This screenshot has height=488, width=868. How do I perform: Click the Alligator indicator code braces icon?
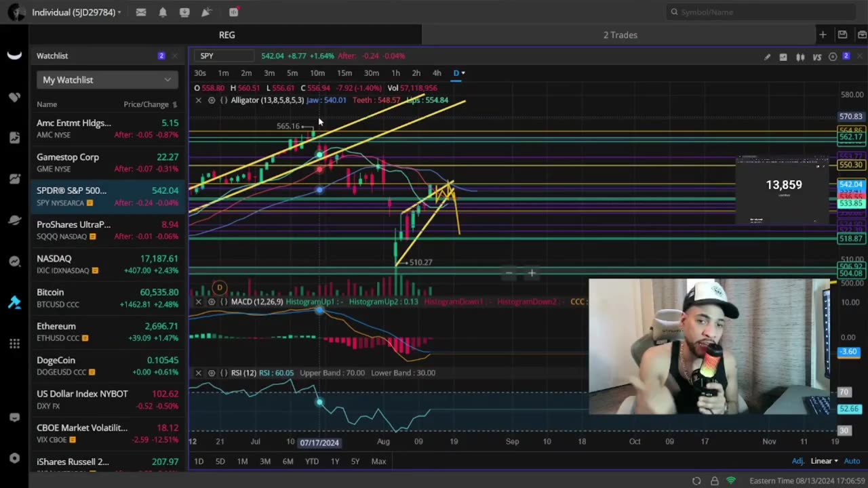click(x=224, y=100)
